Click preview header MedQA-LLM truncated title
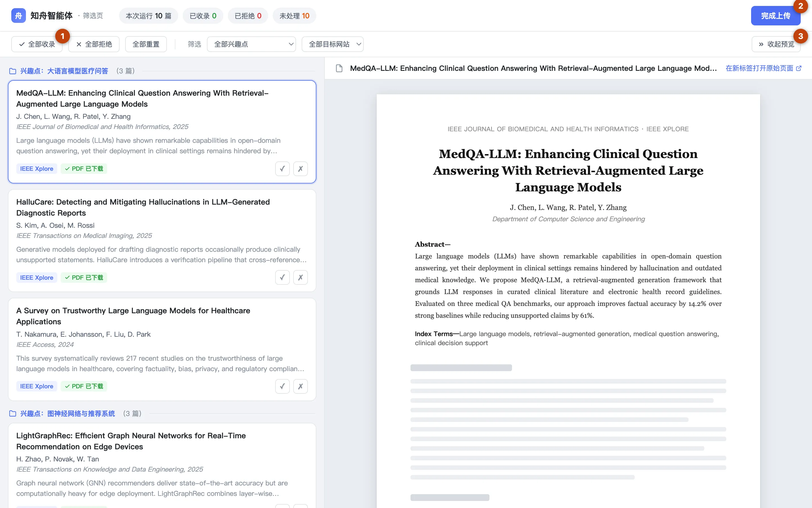 [533, 68]
